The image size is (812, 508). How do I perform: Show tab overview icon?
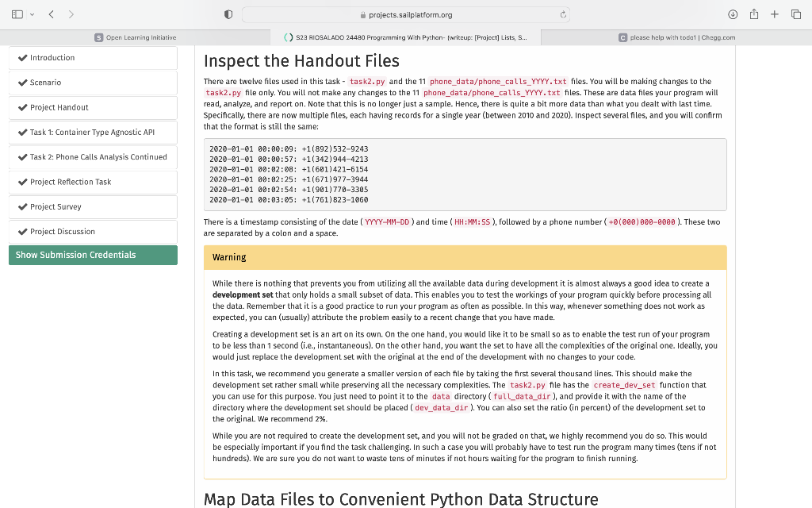click(796, 14)
